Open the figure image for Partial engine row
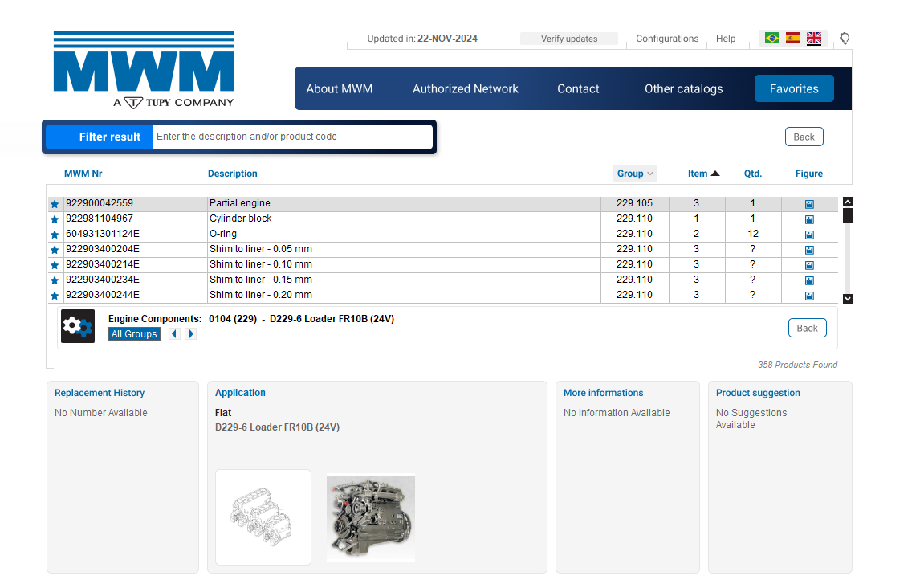Viewport: 924px width, 580px height. pyautogui.click(x=808, y=203)
